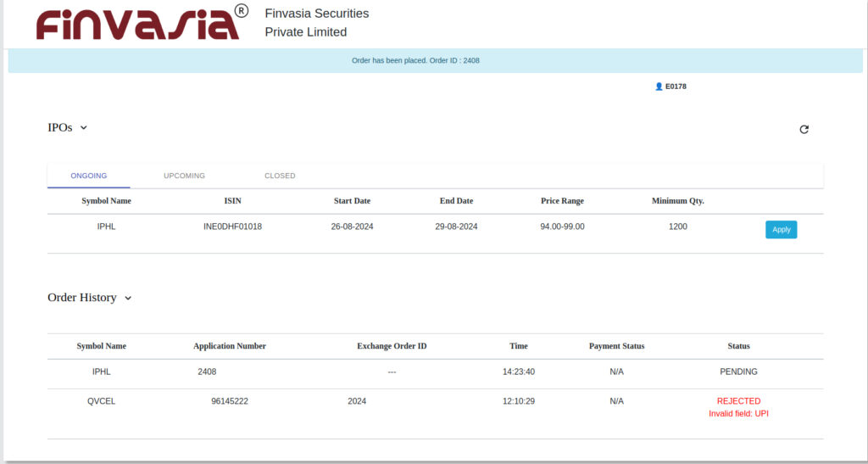Click the Finvasia logo
Image resolution: width=868 pixels, height=464 pixels.
(x=142, y=23)
